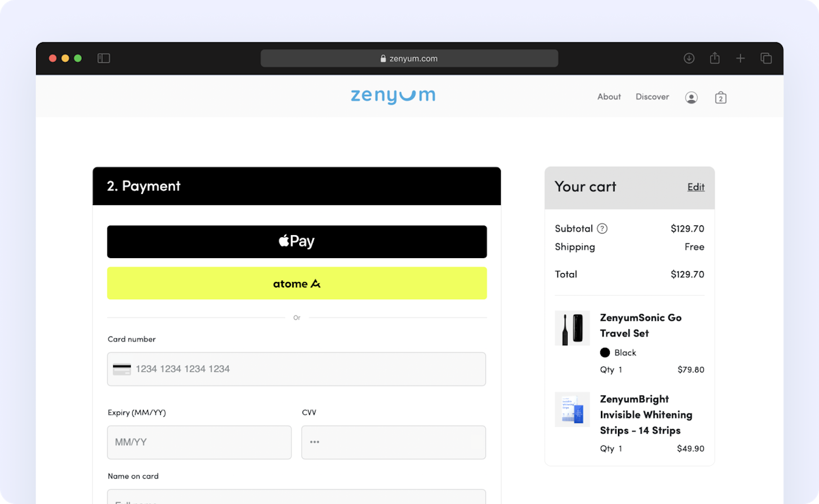819x504 pixels.
Task: Open the shopping bag cart icon
Action: [x=721, y=97]
